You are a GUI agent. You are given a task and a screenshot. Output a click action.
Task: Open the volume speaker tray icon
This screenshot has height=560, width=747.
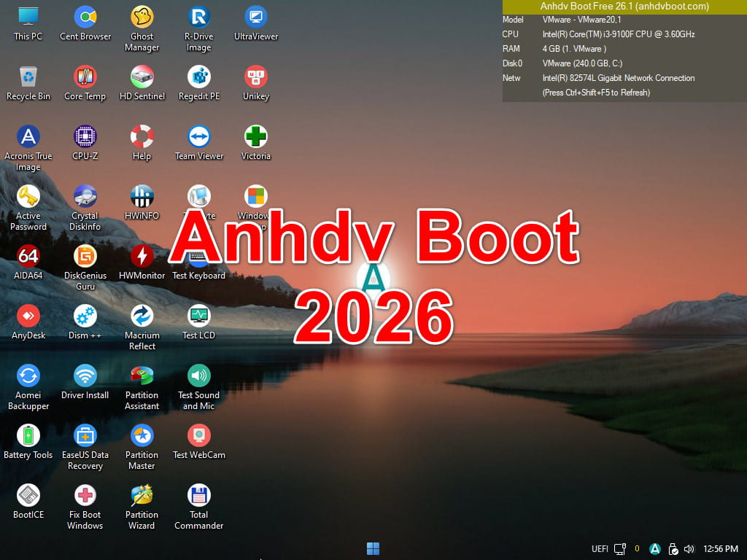pyautogui.click(x=689, y=549)
